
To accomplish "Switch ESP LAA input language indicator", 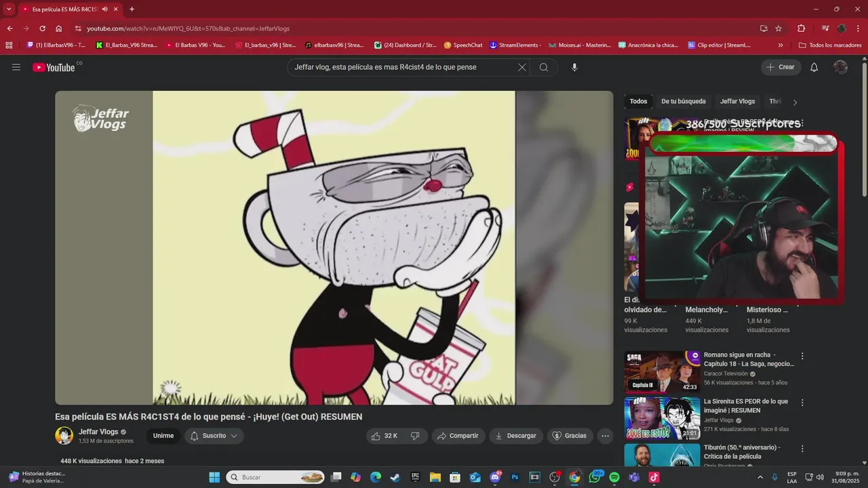I will tap(792, 477).
